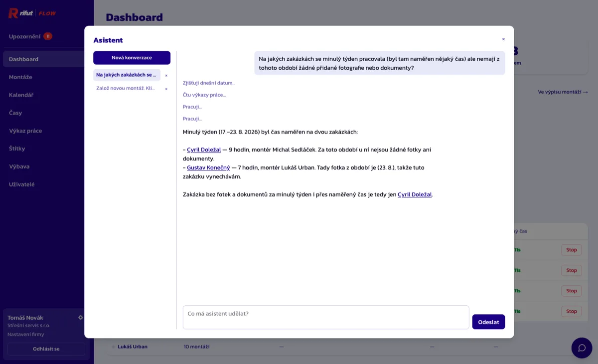This screenshot has width=598, height=364.
Task: Click the 'Zjišťuji dnešní datum...' status line
Action: 209,83
